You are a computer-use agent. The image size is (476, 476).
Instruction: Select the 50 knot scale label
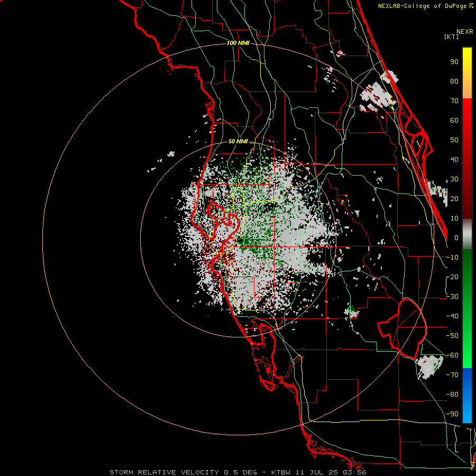[454, 140]
